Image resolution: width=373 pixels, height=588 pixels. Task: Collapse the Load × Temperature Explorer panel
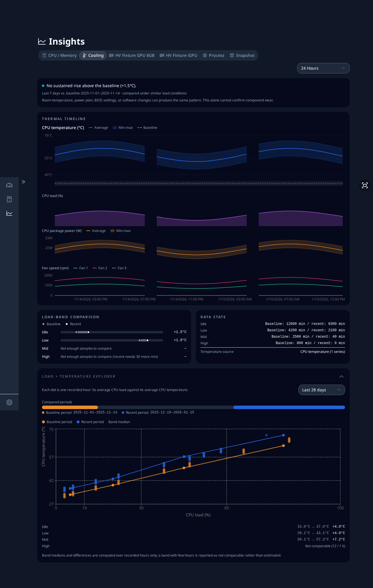[x=342, y=376]
